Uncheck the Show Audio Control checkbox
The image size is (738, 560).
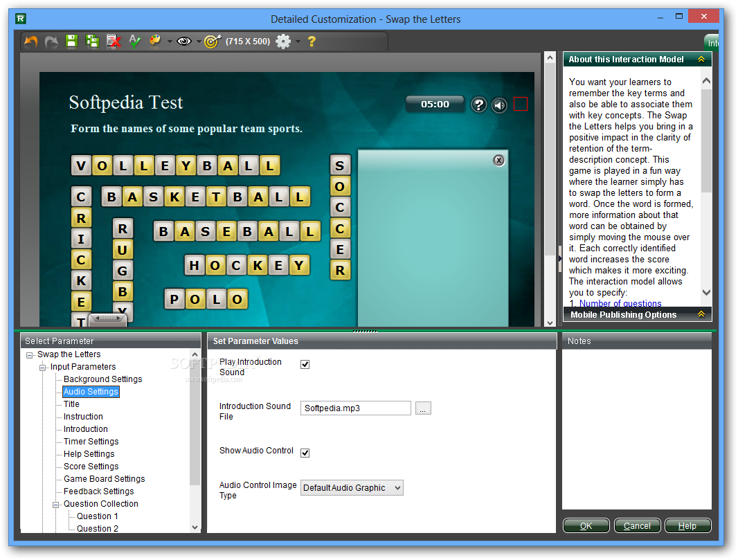pyautogui.click(x=305, y=453)
